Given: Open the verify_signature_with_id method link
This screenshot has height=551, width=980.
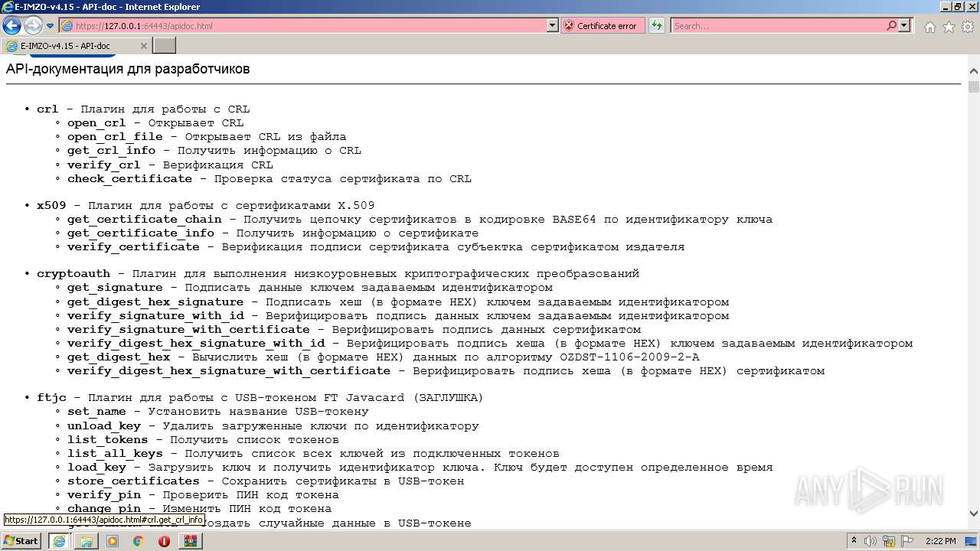Looking at the screenshot, I should click(155, 315).
